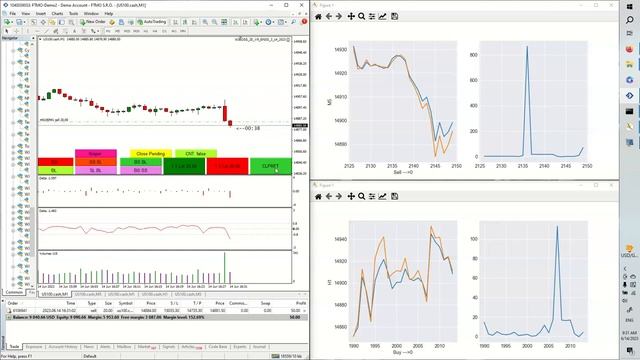The image size is (640, 360).
Task: Open Chrome from the Windows taskbar
Action: point(629,80)
